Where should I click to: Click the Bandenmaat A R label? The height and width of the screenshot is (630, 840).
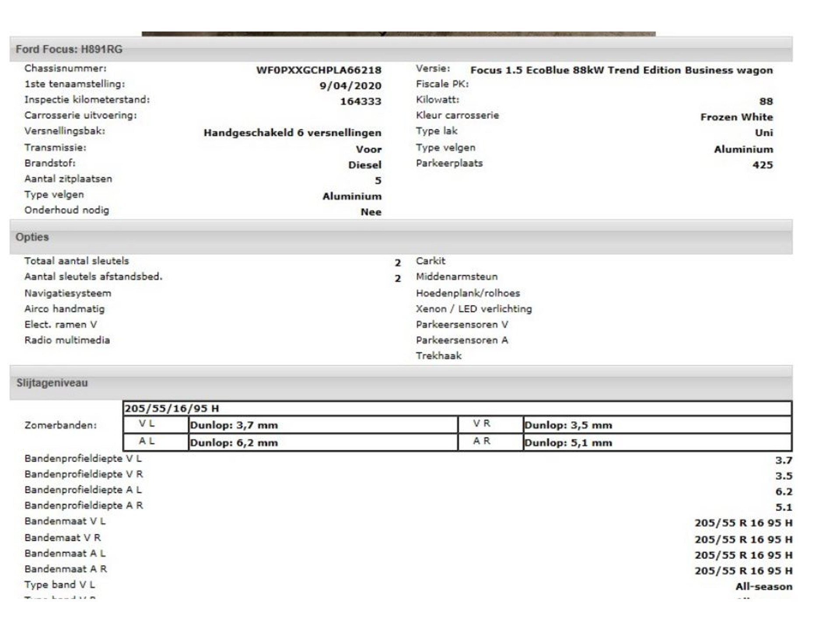66,569
